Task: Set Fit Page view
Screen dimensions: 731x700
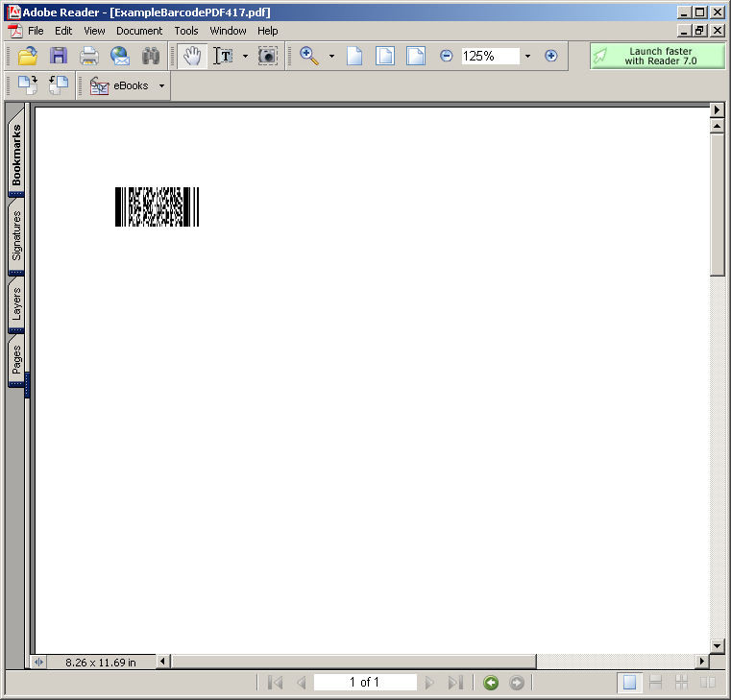Action: [x=385, y=56]
